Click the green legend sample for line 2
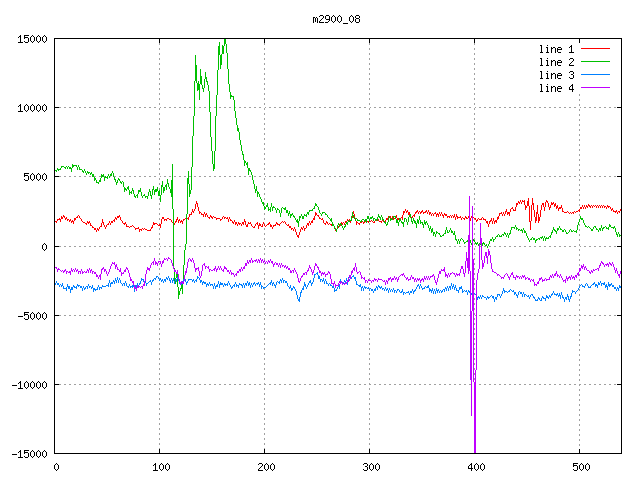 [596, 62]
